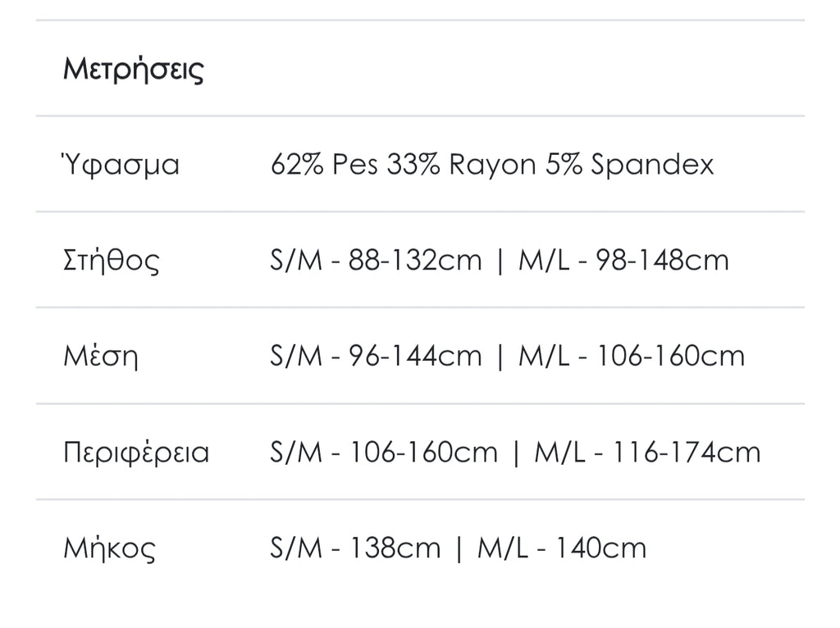Image resolution: width=840 pixels, height=628 pixels.
Task: Click the pipe separator in Μήκος row
Action: coord(459,548)
